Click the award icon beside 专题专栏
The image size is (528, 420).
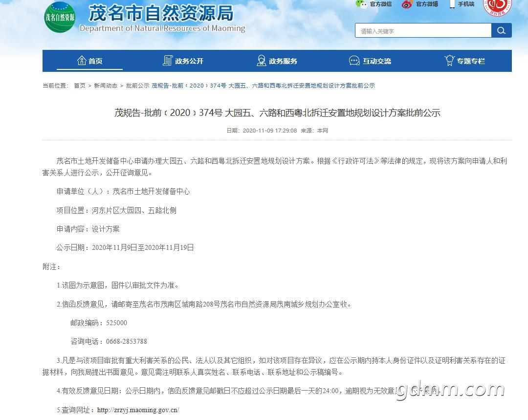point(450,61)
